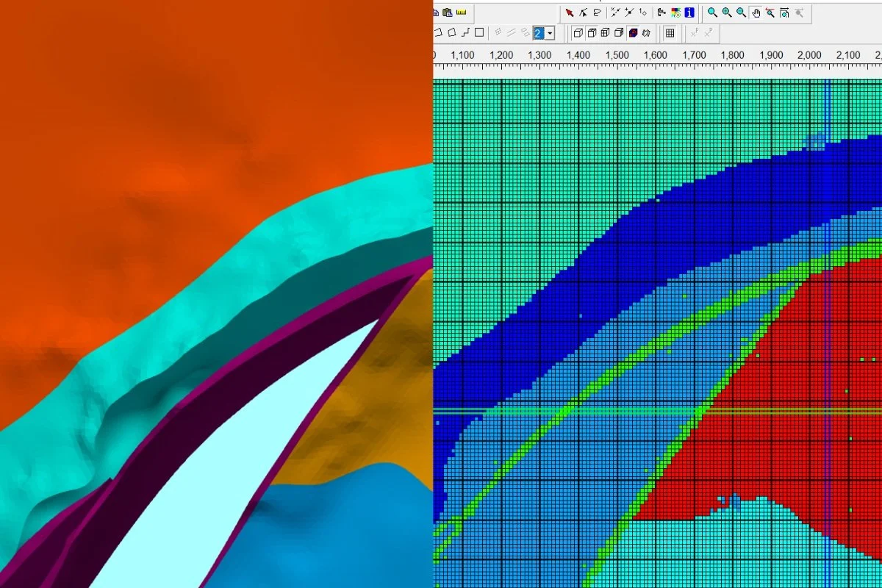Toggle the top-down view cube button
882x588 pixels.
click(x=592, y=33)
